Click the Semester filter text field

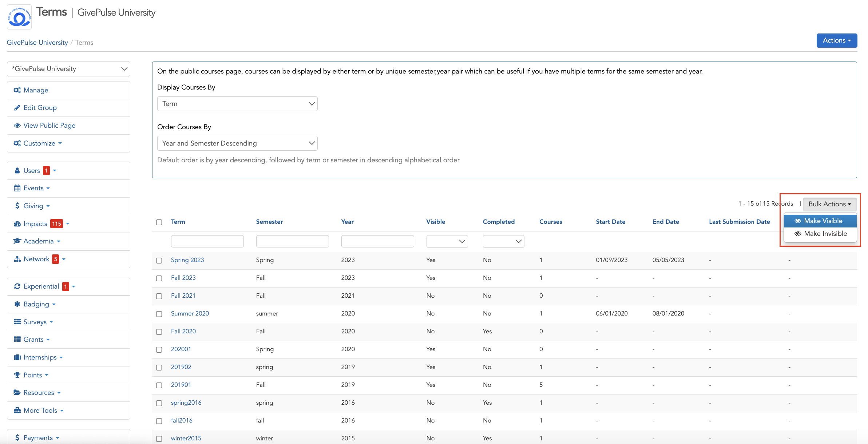(x=292, y=241)
